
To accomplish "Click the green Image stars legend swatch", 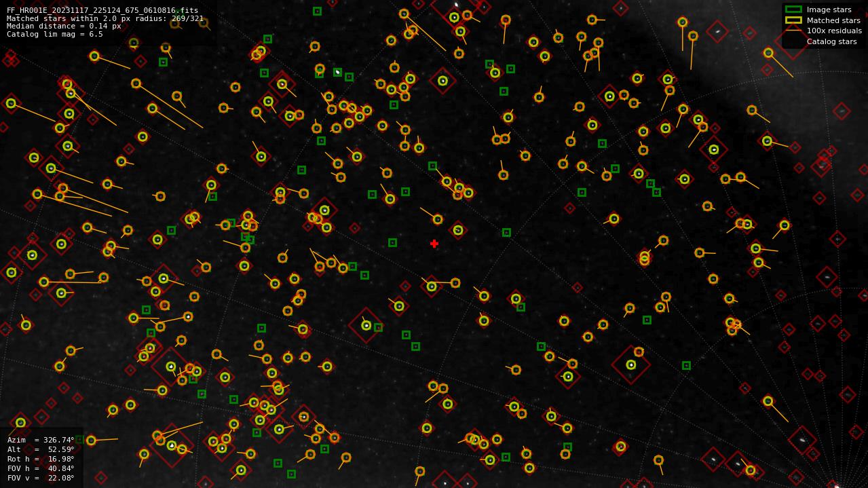I will [x=793, y=10].
